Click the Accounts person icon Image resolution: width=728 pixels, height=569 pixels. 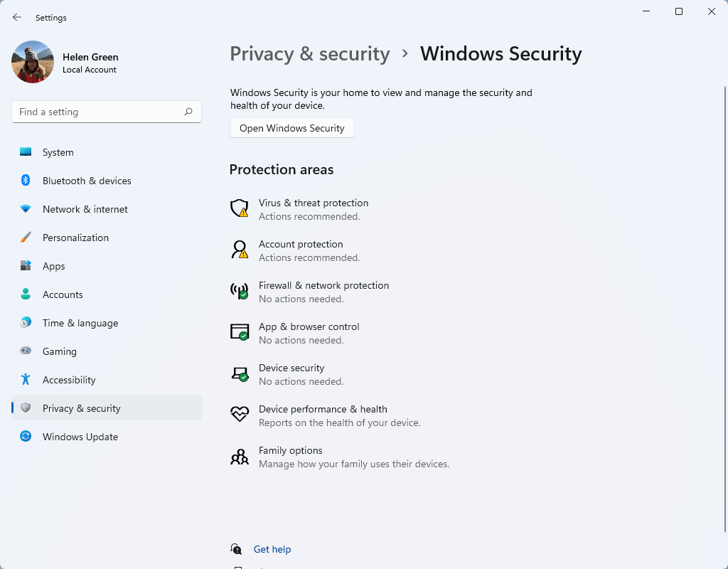pos(26,294)
